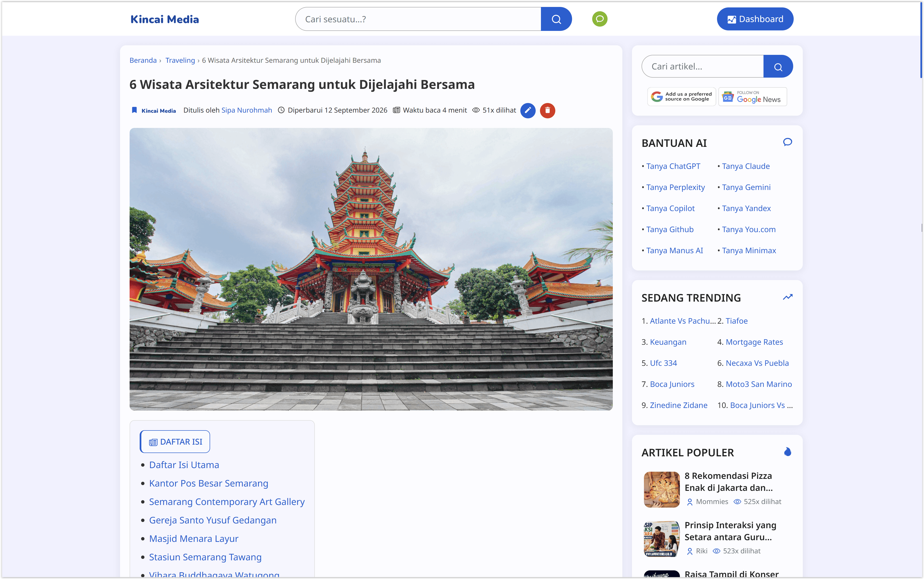Jump to Stasiun Semarang Tawang section
The width and height of the screenshot is (924, 579).
[x=205, y=557]
